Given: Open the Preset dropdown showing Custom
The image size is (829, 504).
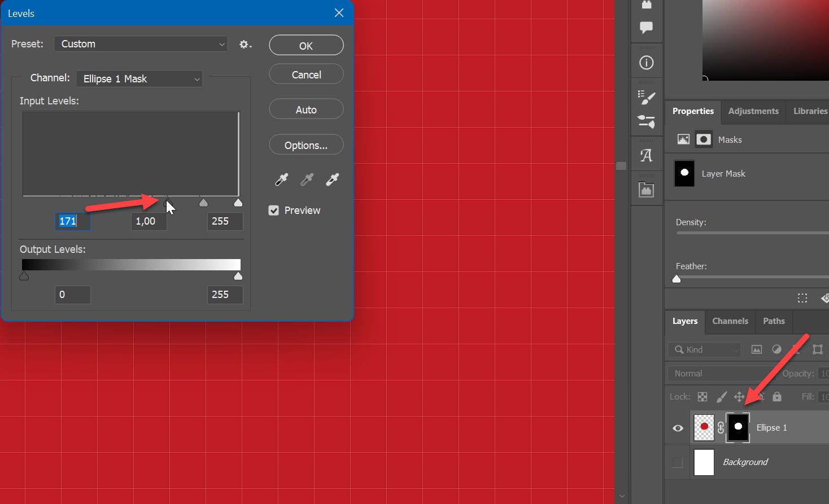Looking at the screenshot, I should (x=141, y=43).
